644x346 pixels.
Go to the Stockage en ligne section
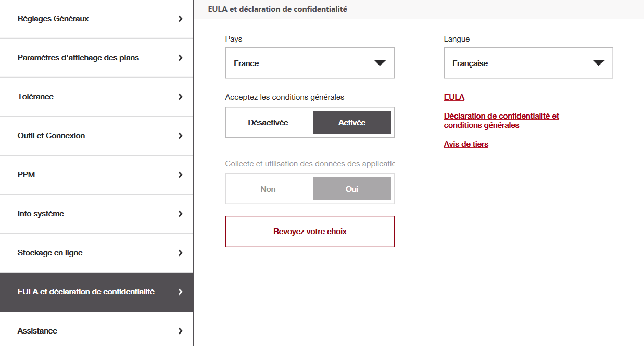tap(50, 253)
